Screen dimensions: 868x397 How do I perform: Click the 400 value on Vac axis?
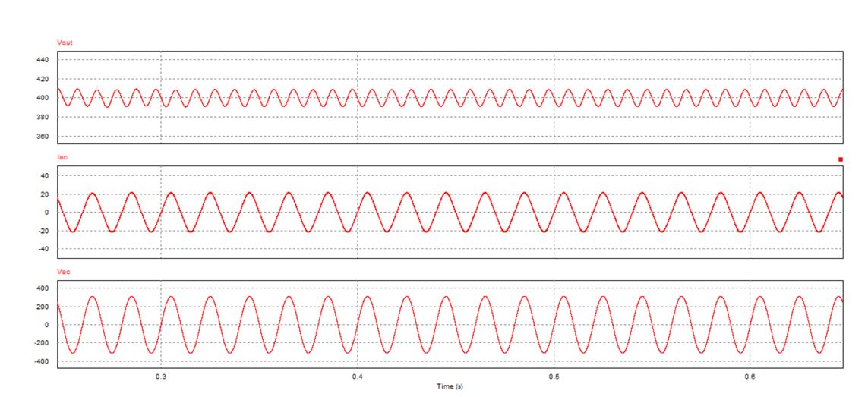coord(42,288)
